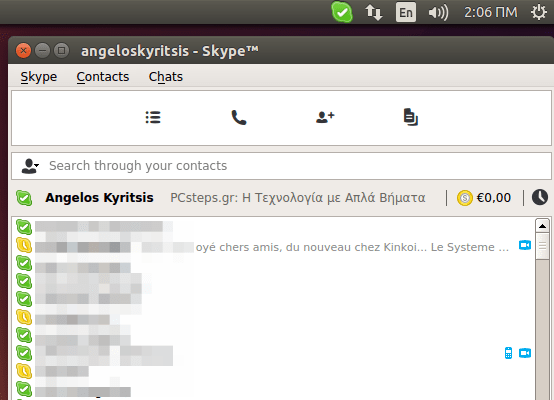Screen dimensions: 554x400
Task: Select the contact with the 'oyé chers amis' message
Action: tap(272, 246)
